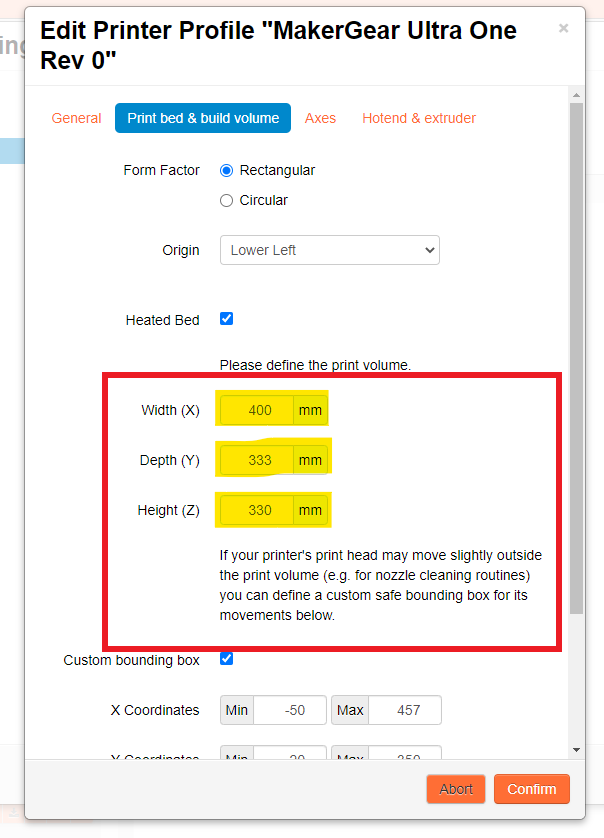Click the X Coordinates Min field

(289, 710)
